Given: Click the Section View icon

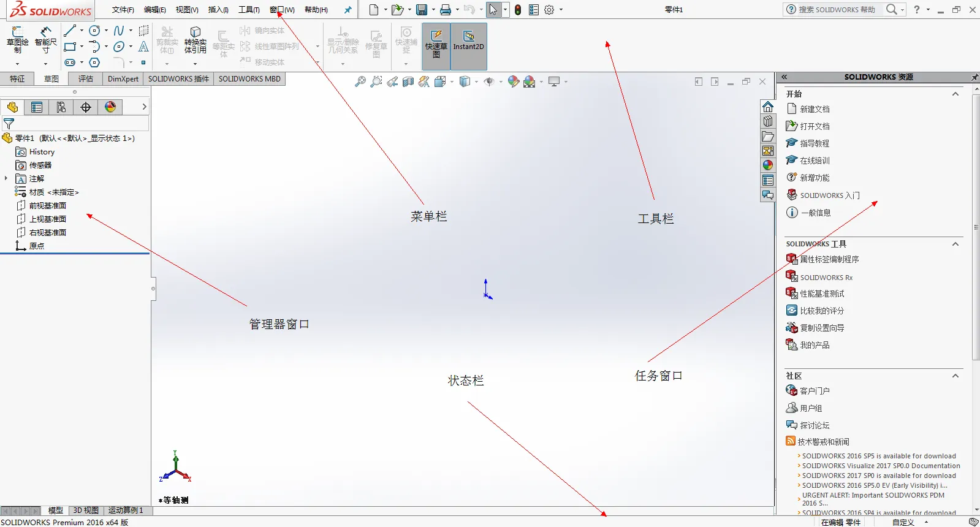Looking at the screenshot, I should [408, 82].
